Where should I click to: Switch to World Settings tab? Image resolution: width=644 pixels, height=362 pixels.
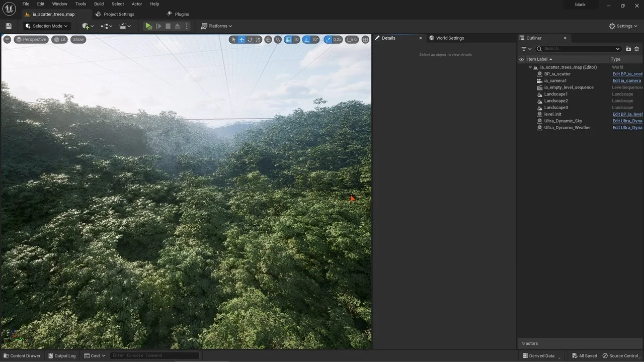coord(449,38)
